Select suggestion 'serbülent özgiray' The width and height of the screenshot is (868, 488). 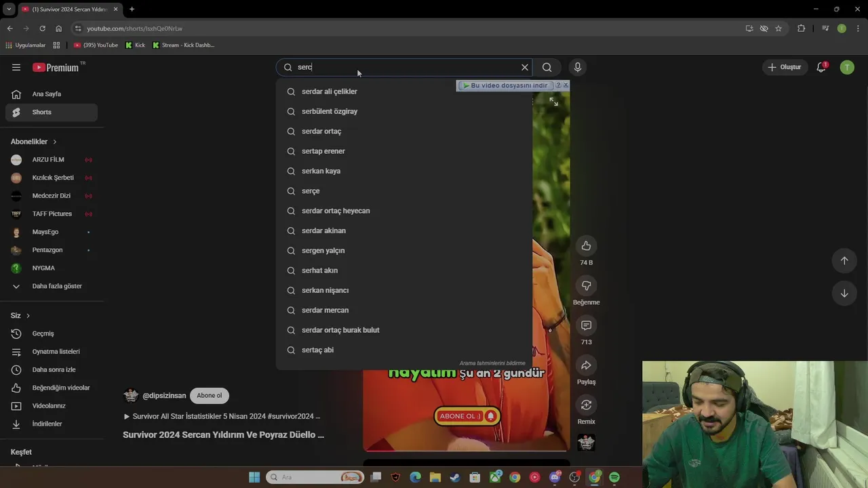(x=403, y=111)
